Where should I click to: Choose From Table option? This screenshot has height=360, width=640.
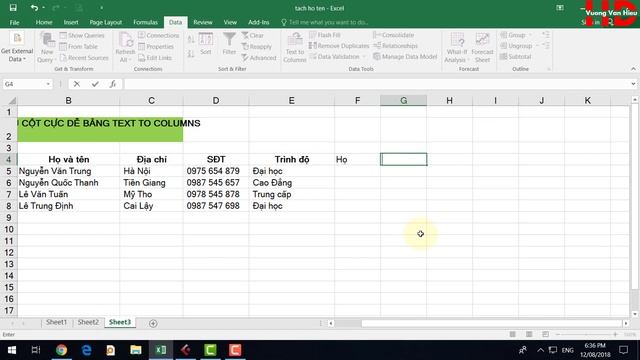pyautogui.click(x=79, y=47)
